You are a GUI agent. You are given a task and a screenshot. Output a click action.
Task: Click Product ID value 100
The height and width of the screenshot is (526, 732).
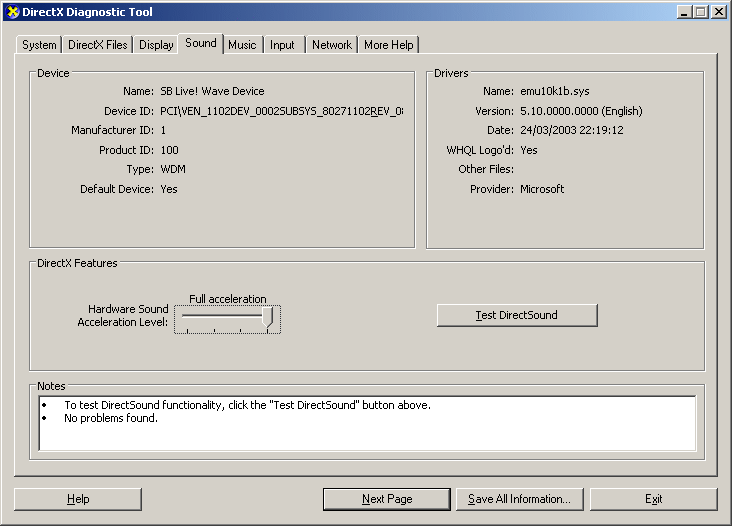(x=169, y=150)
